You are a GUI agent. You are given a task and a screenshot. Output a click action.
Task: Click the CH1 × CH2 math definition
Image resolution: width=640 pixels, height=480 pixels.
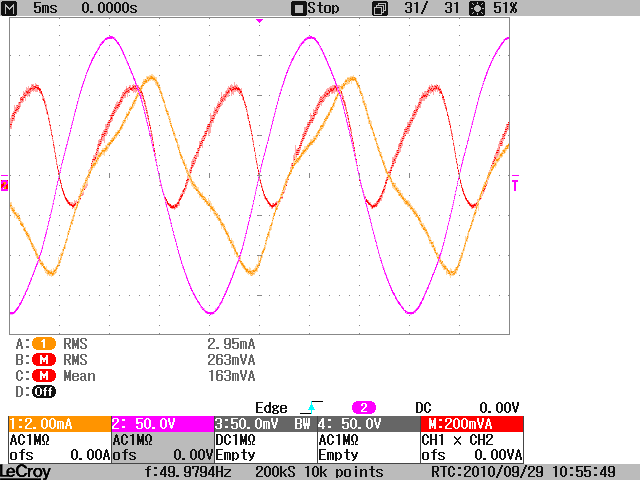pos(457,440)
